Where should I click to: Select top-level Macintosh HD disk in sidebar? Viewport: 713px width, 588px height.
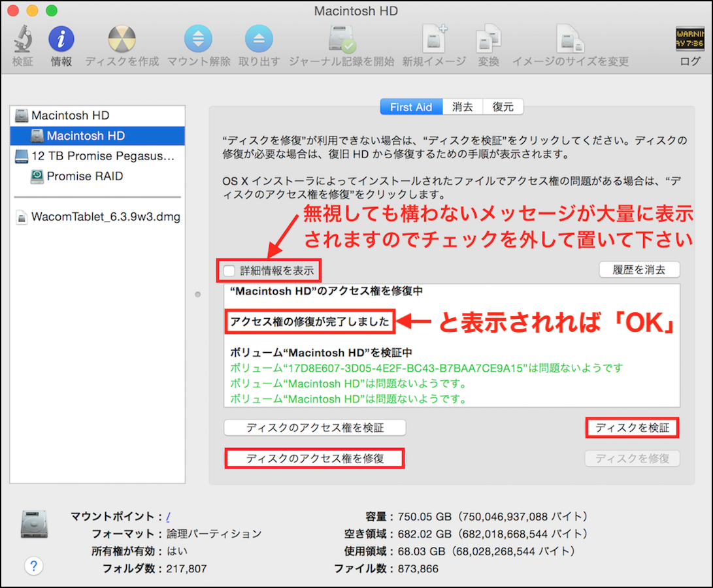[97, 116]
